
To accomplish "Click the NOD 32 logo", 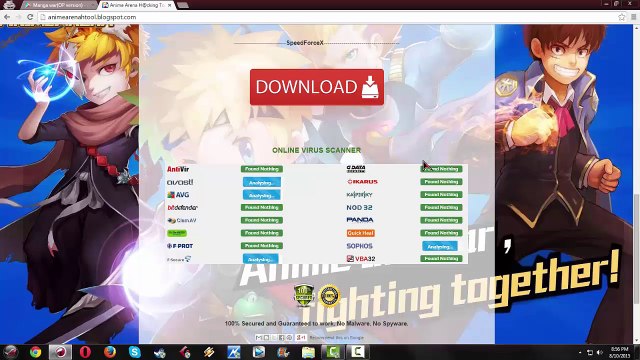I will [x=359, y=208].
